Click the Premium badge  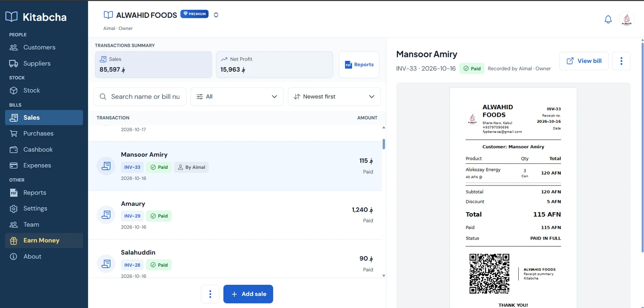pos(195,14)
